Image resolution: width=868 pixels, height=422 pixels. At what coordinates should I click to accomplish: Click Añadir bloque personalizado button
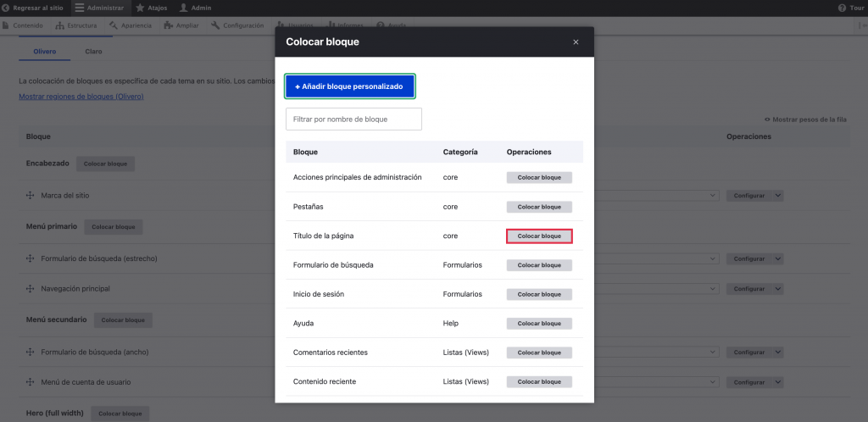[x=349, y=86]
